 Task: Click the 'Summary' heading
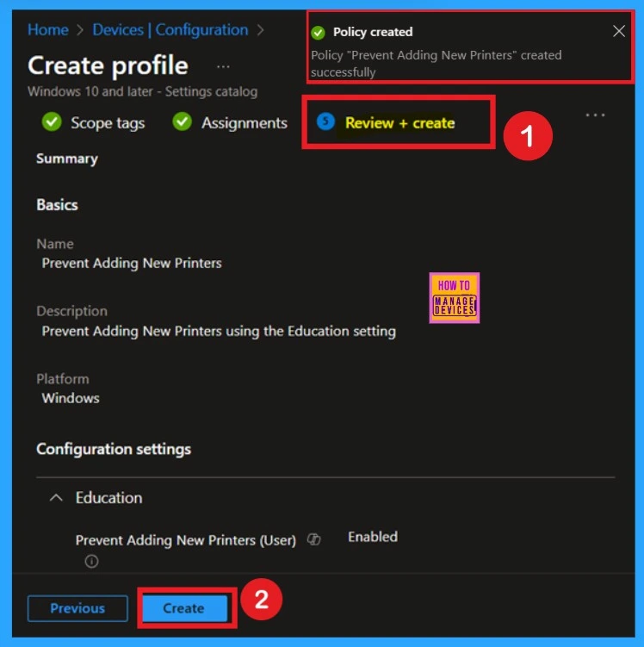pyautogui.click(x=67, y=159)
